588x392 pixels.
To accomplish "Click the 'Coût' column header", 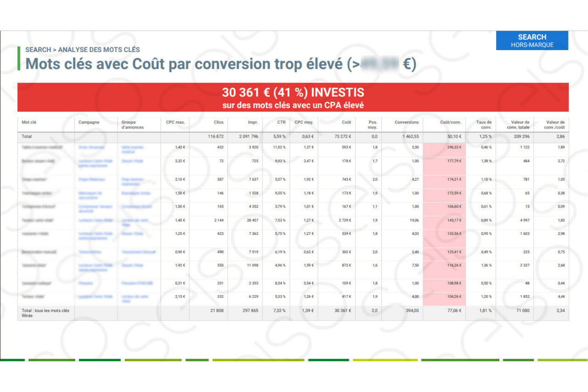I will (x=347, y=122).
